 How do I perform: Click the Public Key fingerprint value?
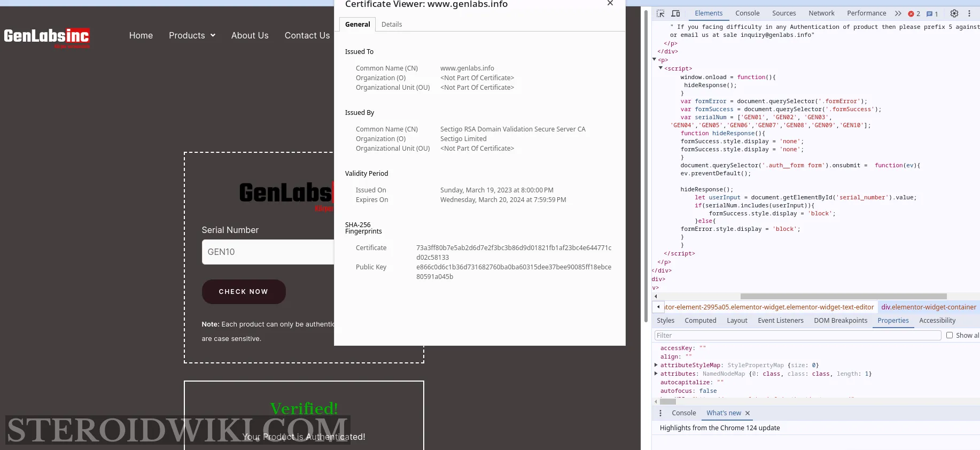point(514,272)
